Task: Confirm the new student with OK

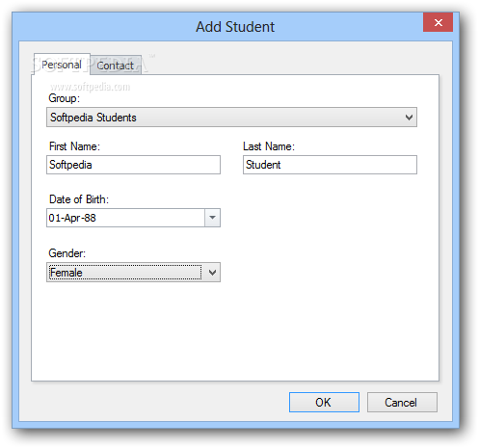Action: click(324, 402)
